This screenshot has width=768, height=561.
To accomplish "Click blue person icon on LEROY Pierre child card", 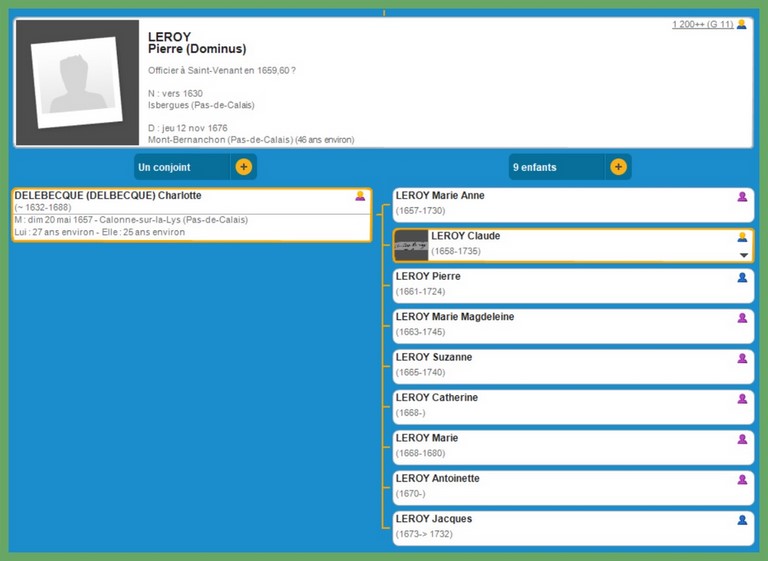I will [x=742, y=278].
